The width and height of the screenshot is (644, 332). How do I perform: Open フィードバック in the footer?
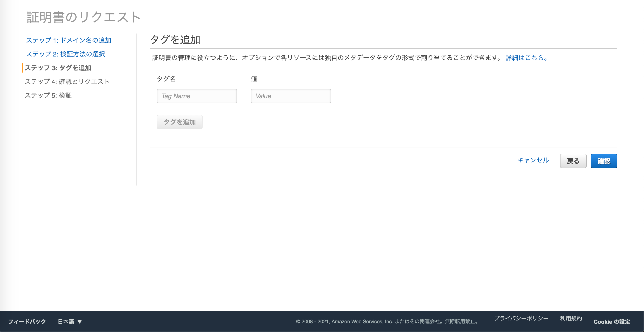click(27, 321)
